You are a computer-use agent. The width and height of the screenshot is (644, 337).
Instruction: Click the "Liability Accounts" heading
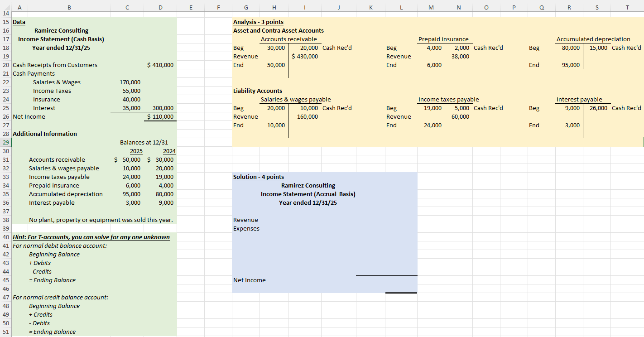point(258,91)
